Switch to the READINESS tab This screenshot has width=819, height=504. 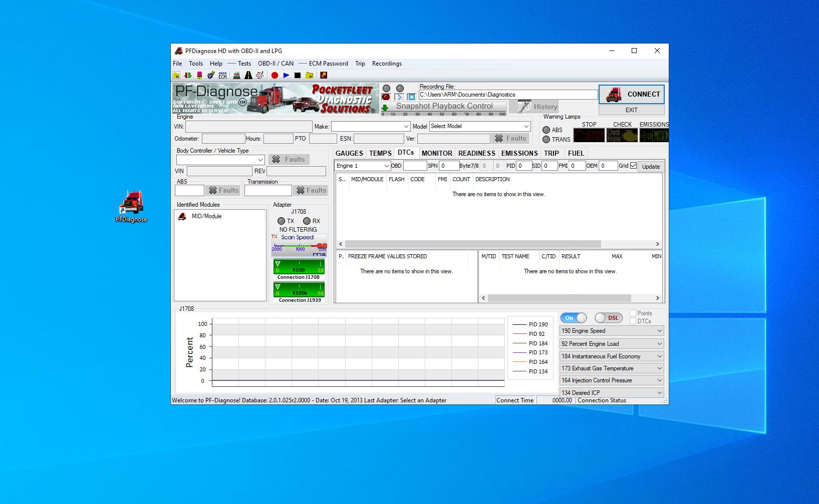click(x=476, y=153)
